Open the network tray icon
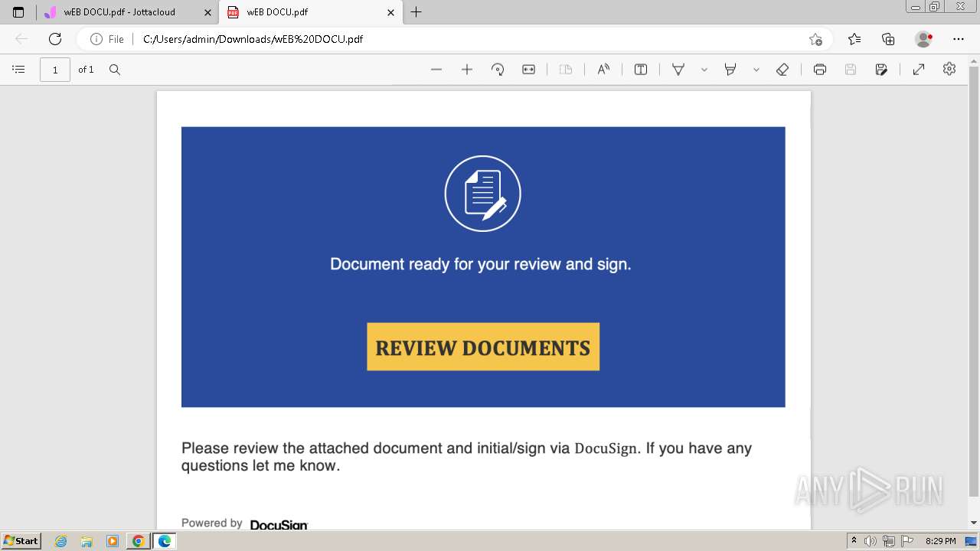The width and height of the screenshot is (980, 551). coord(889,541)
